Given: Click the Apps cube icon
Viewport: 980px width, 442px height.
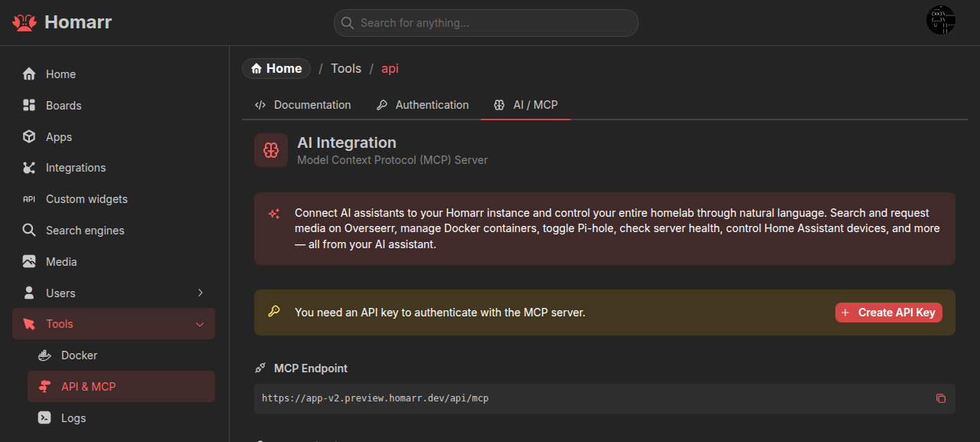Looking at the screenshot, I should tap(29, 136).
